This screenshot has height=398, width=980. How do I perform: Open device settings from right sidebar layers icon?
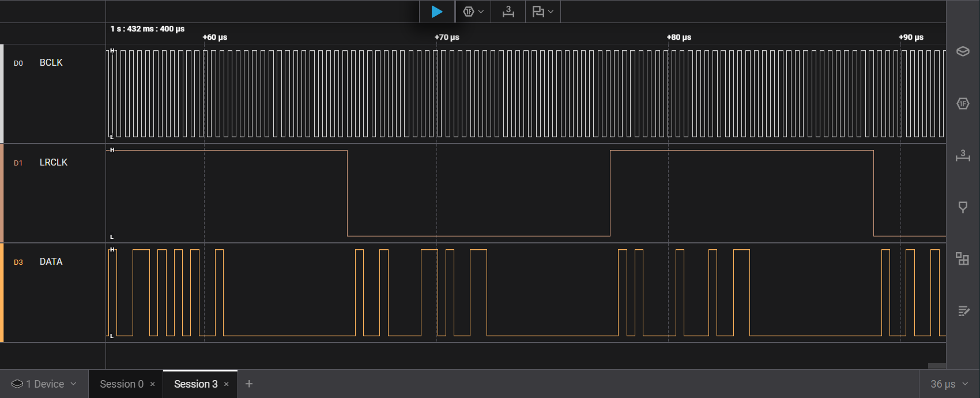click(x=963, y=51)
